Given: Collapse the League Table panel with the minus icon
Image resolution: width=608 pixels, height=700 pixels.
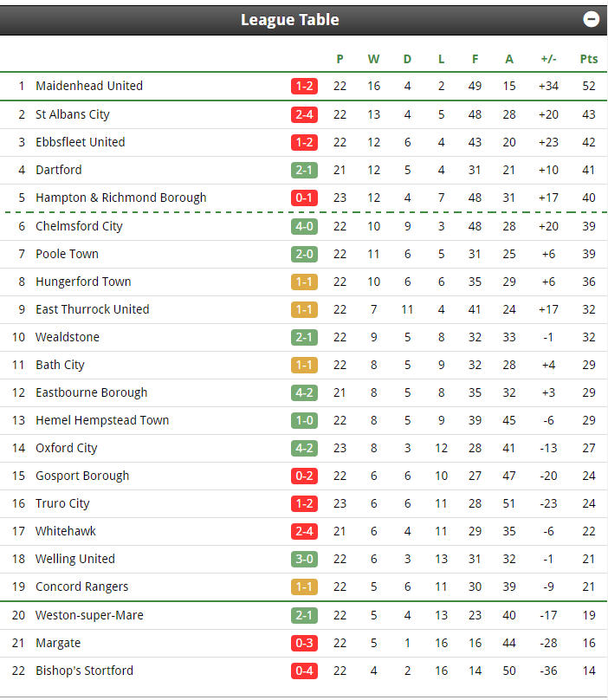Looking at the screenshot, I should pyautogui.click(x=591, y=19).
